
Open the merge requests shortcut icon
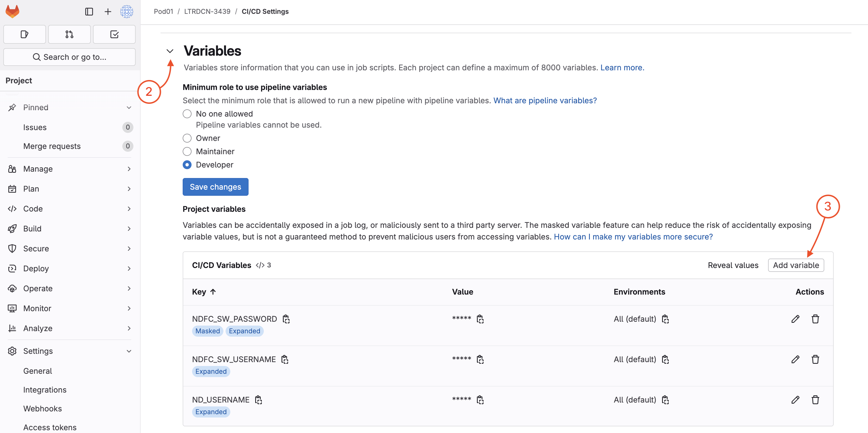point(69,34)
